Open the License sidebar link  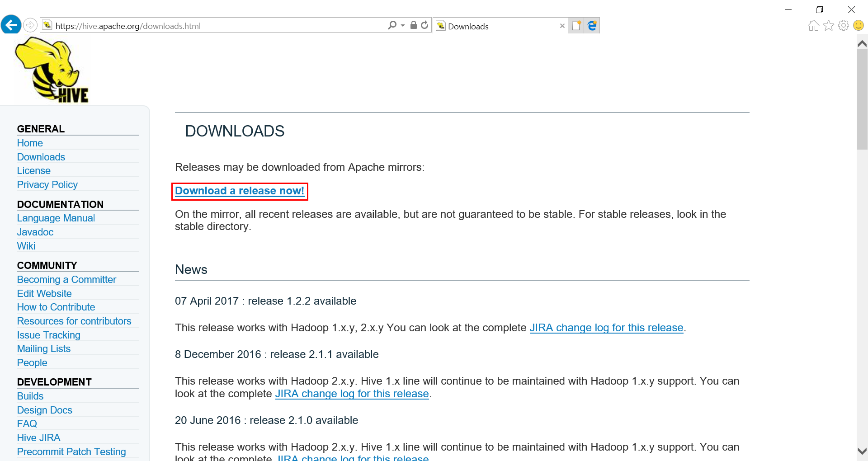34,171
